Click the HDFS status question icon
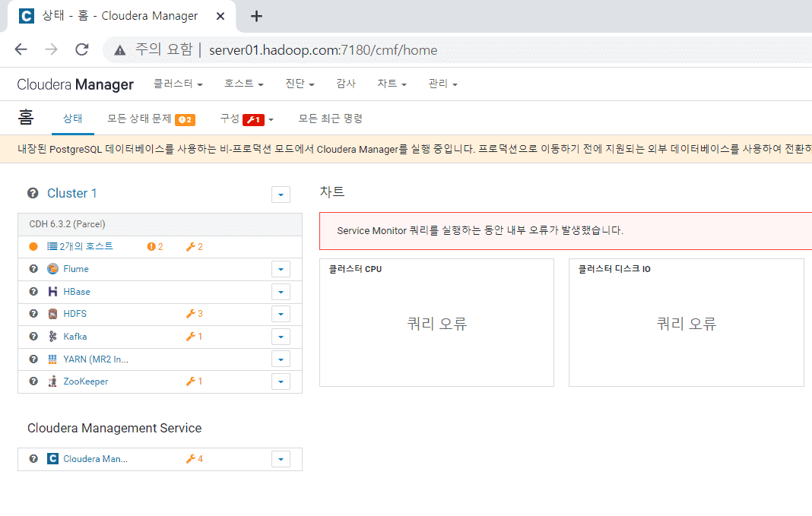Viewport: 812px width, 516px height. [x=33, y=314]
